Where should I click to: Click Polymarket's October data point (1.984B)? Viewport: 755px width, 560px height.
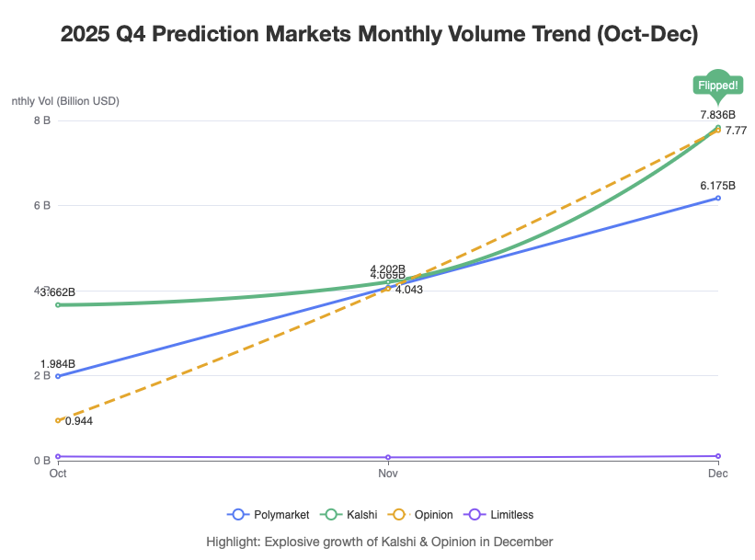coord(58,376)
